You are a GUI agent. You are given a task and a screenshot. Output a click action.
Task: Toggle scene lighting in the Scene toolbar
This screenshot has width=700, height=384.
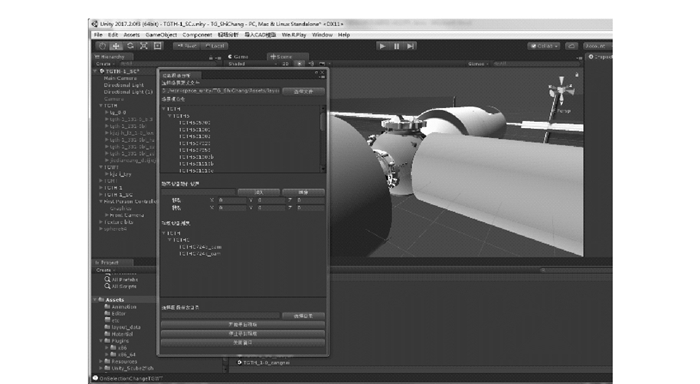click(299, 64)
